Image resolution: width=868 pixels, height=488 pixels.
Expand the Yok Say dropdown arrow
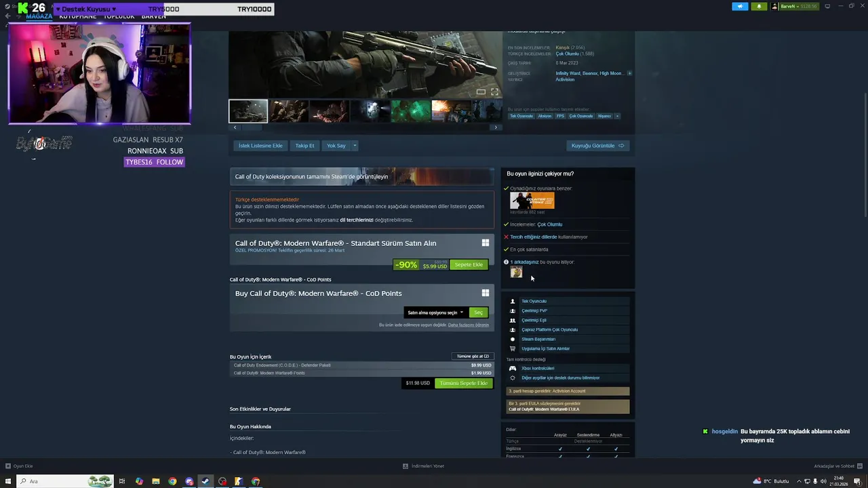point(354,146)
